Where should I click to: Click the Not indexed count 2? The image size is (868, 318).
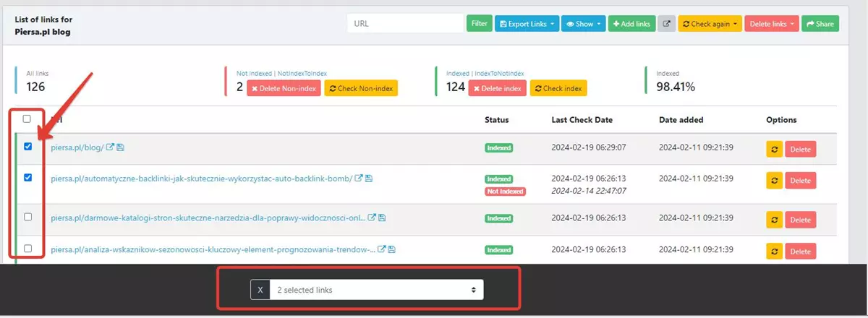tap(239, 87)
